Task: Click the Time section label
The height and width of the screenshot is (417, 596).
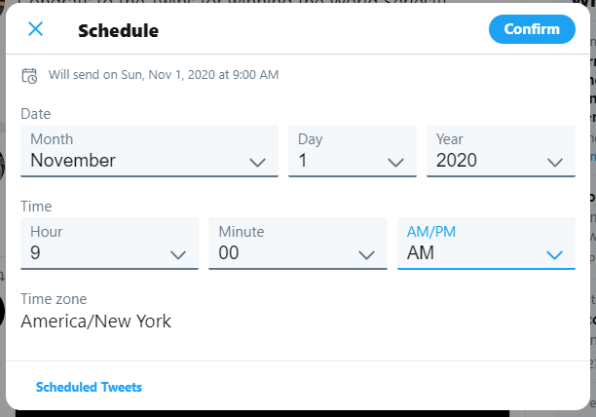Action: pyautogui.click(x=36, y=206)
